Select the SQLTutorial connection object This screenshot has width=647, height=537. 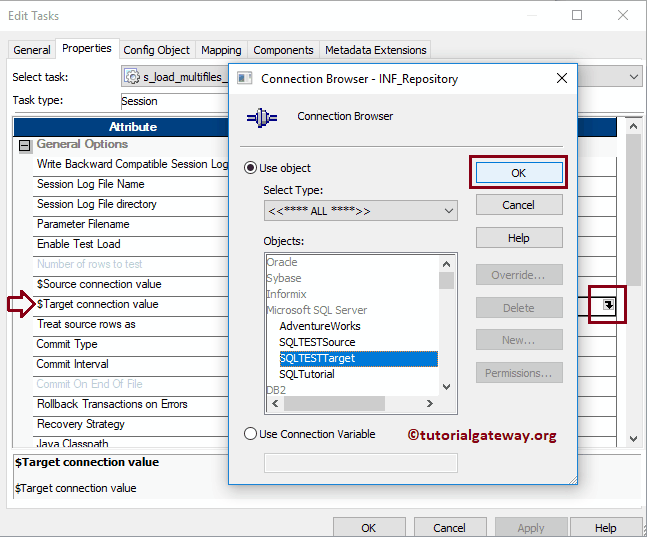tap(307, 374)
